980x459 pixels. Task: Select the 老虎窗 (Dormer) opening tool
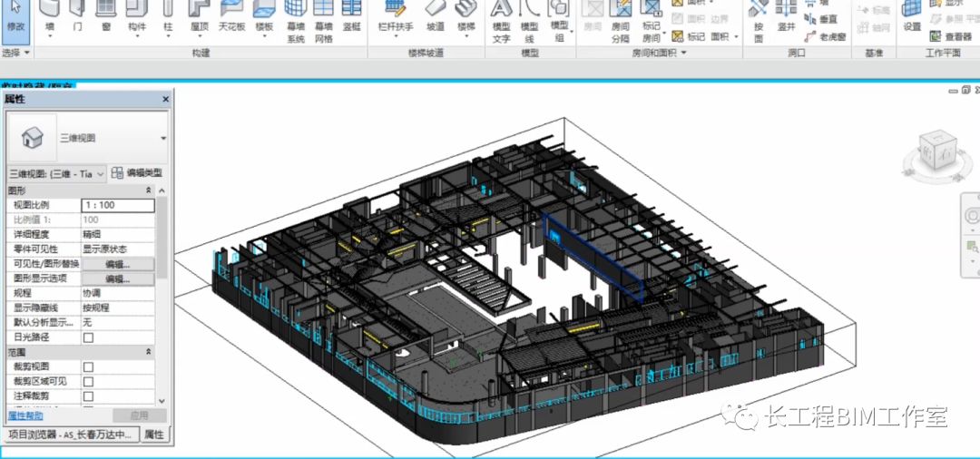click(825, 37)
